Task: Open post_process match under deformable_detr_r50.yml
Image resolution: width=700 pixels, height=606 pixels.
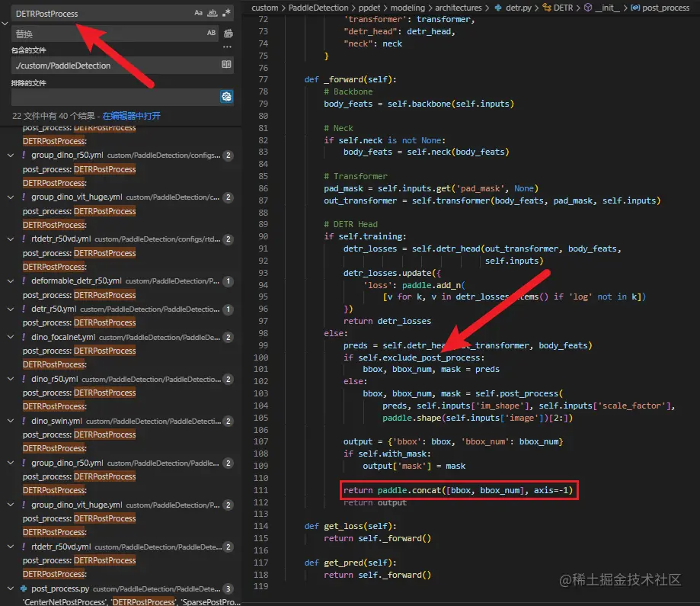Action: click(79, 295)
